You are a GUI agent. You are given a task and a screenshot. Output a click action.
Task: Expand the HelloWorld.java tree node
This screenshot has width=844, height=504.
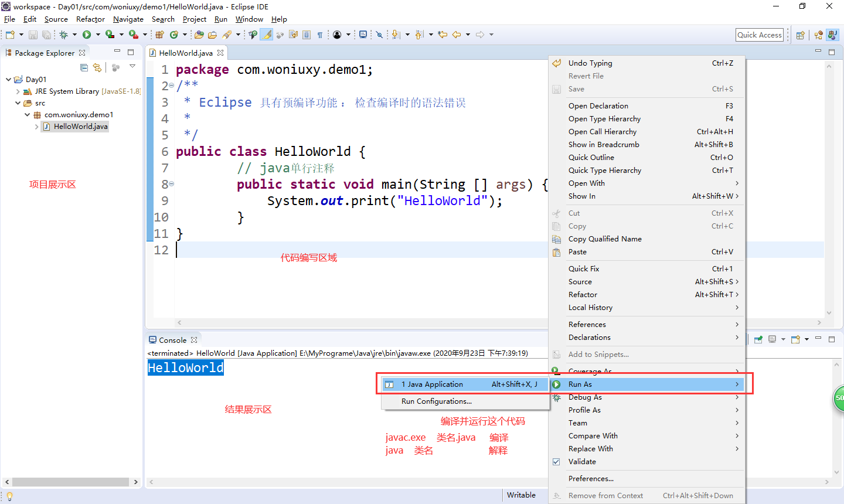36,127
